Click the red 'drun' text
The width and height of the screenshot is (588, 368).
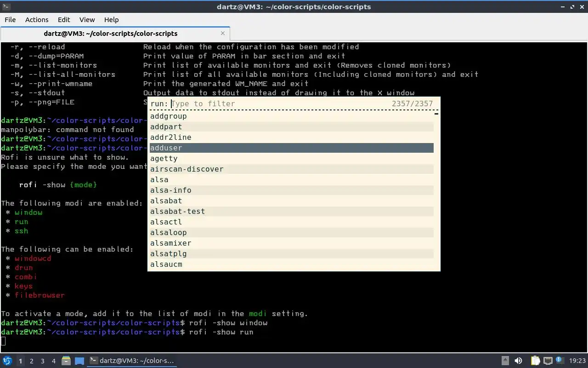tap(23, 268)
